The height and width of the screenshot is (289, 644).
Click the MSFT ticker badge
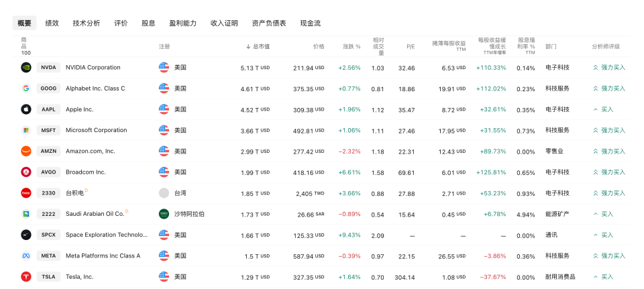click(48, 130)
